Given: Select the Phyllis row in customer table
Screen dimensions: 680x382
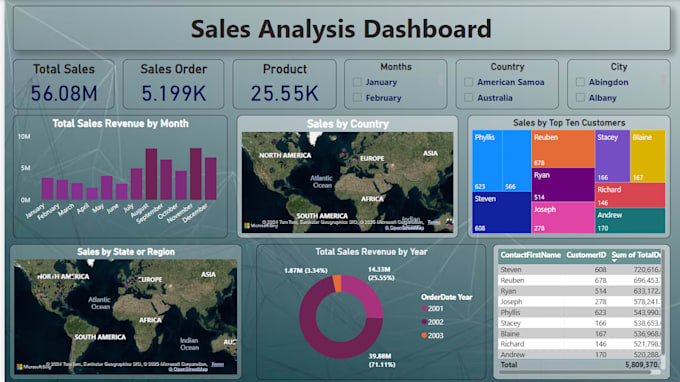Looking at the screenshot, I should (x=580, y=312).
